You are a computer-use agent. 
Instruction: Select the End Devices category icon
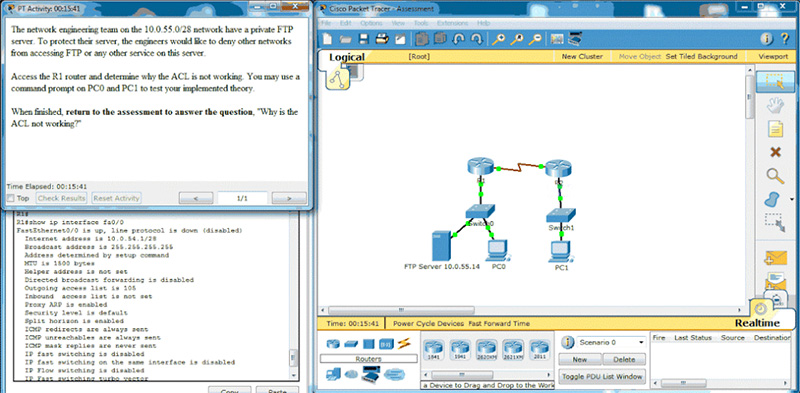coord(333,375)
